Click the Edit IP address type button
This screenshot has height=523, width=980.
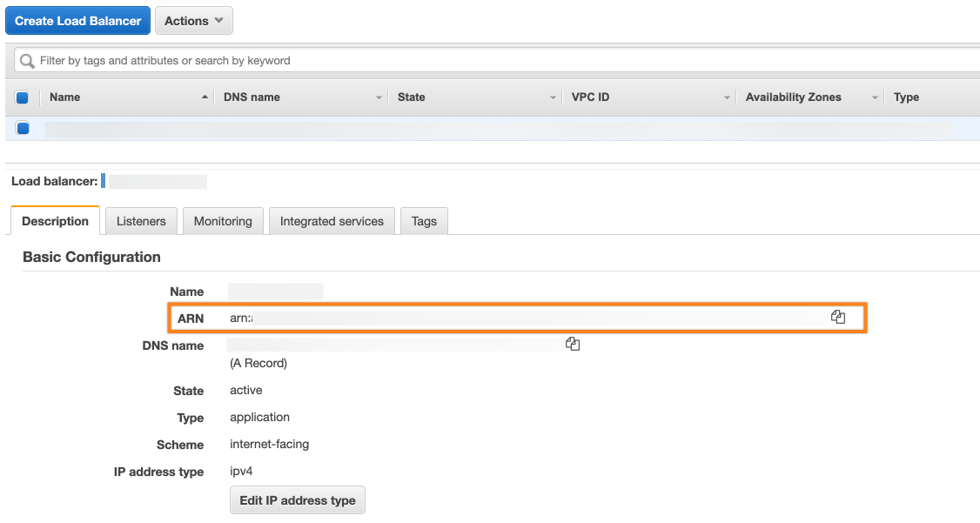click(298, 500)
